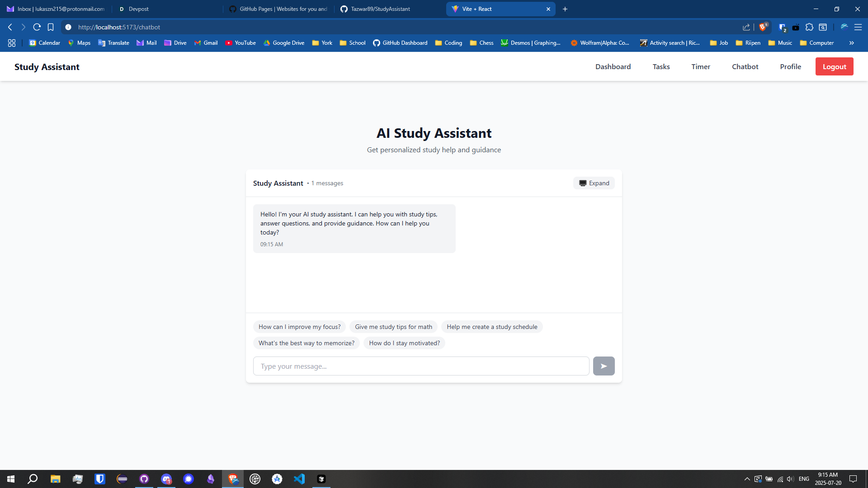868x488 pixels.
Task: Click the send message arrow button
Action: (x=604, y=366)
